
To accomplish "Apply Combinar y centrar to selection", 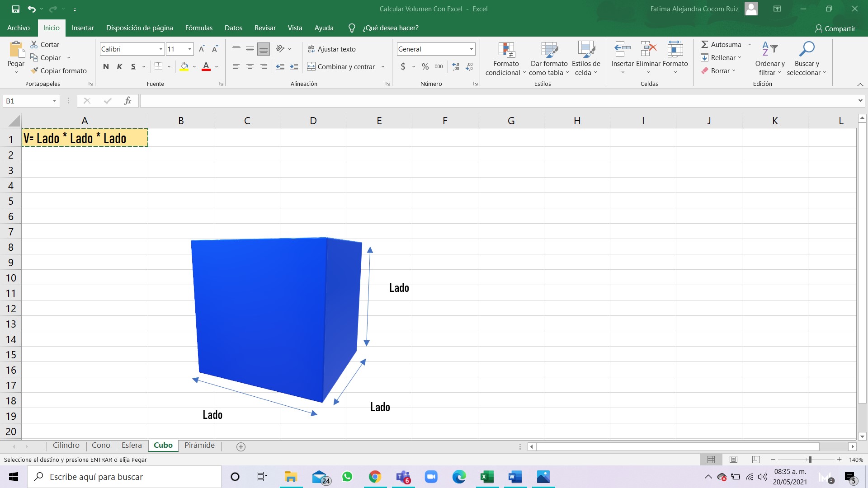I will 341,66.
